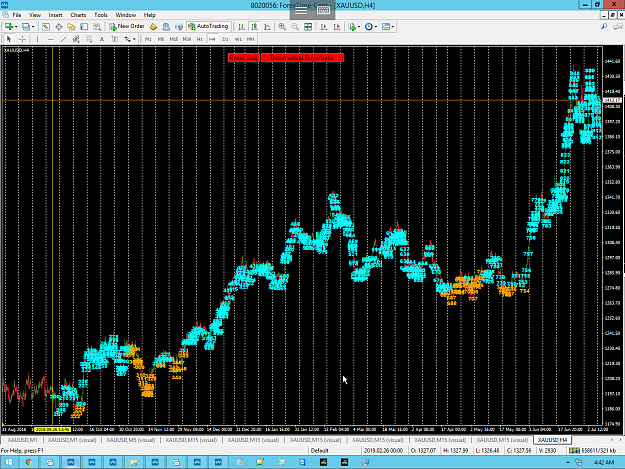Open the Tools menu
The width and height of the screenshot is (625, 469).
click(x=101, y=15)
